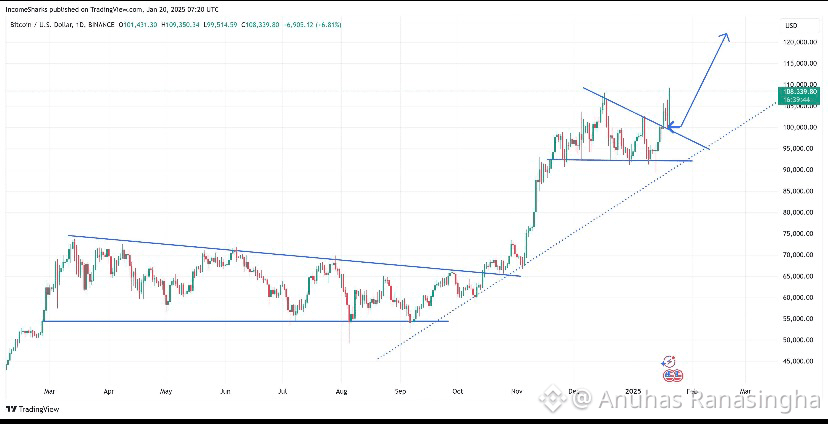828x424 pixels.
Task: Click the Sep label on time axis
Action: [401, 392]
